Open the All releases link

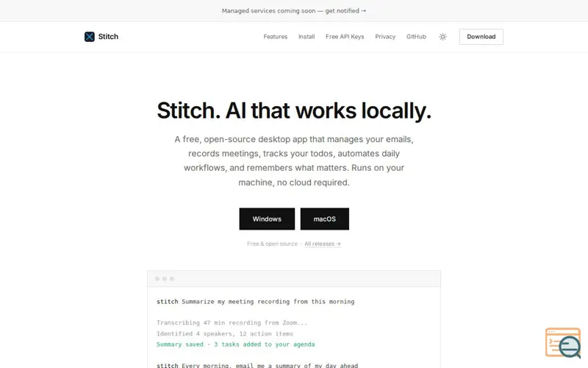pyautogui.click(x=323, y=244)
